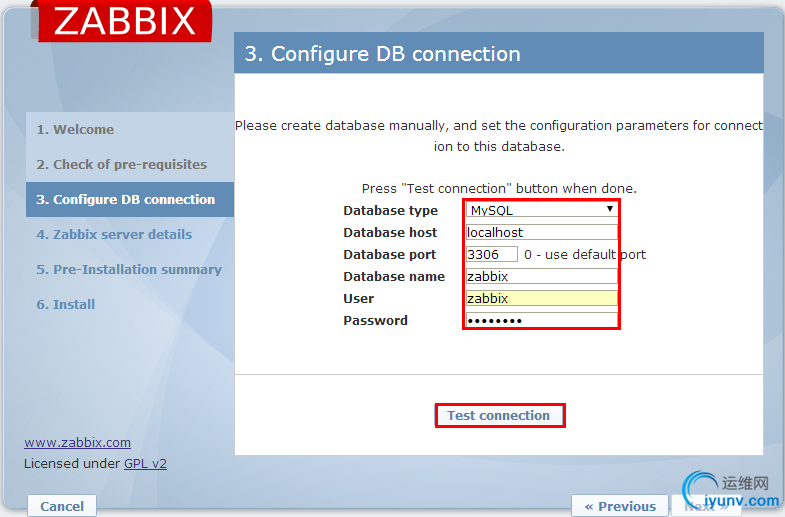Click the 'User' label

pyautogui.click(x=358, y=299)
